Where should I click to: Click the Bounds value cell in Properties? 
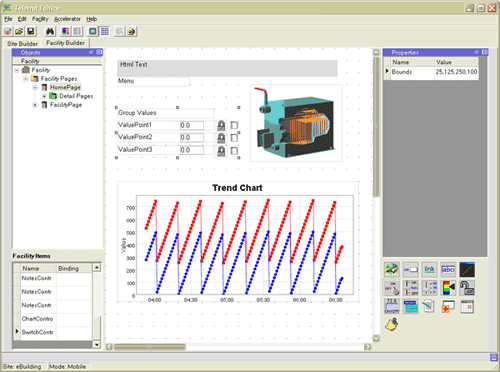click(456, 72)
